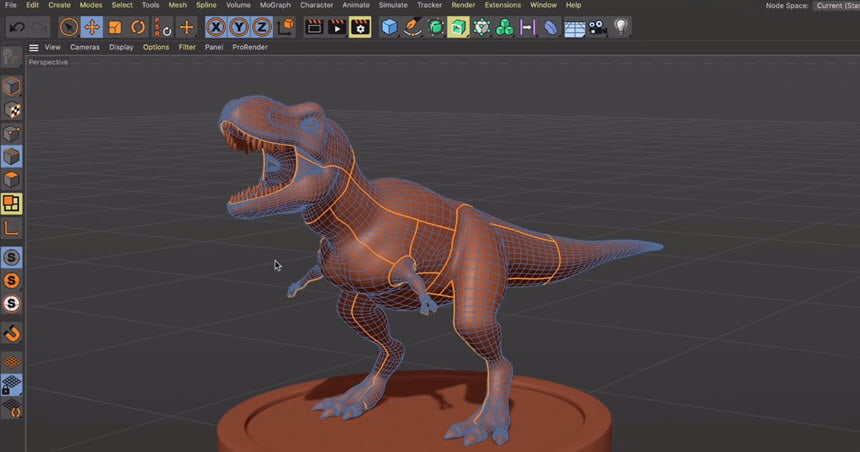Screen dimensions: 860x452
Task: Click the orange plus tool icon
Action: [x=186, y=27]
